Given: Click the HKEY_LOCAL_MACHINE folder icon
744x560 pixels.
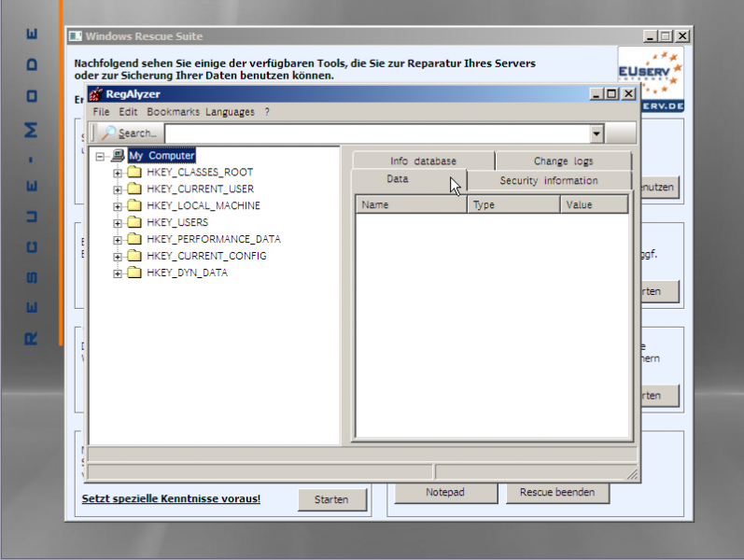Looking at the screenshot, I should point(134,205).
